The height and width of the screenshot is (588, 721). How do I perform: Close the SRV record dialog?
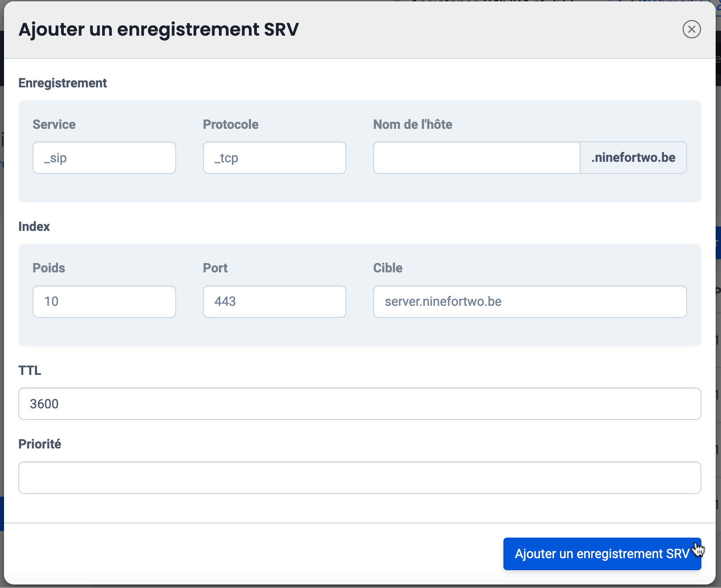click(x=691, y=29)
